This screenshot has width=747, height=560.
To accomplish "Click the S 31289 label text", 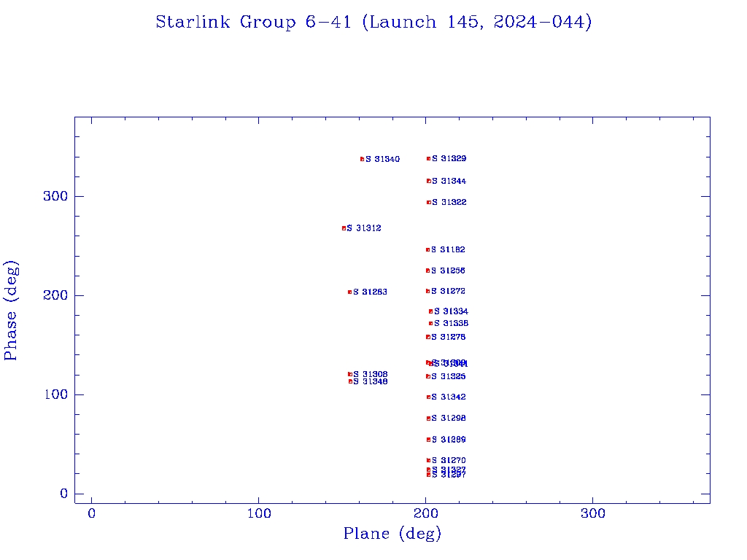I will click(449, 440).
